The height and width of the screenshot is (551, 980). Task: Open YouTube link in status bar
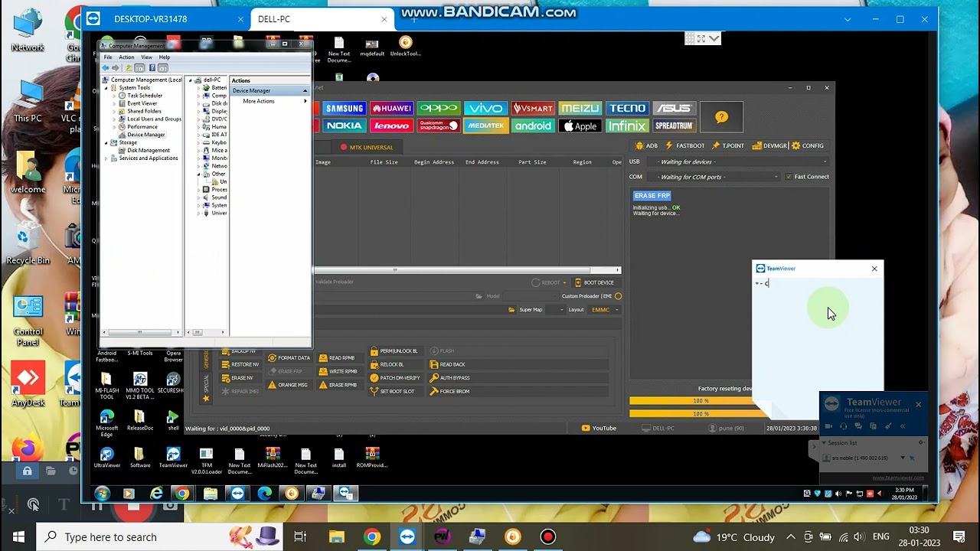pos(599,429)
